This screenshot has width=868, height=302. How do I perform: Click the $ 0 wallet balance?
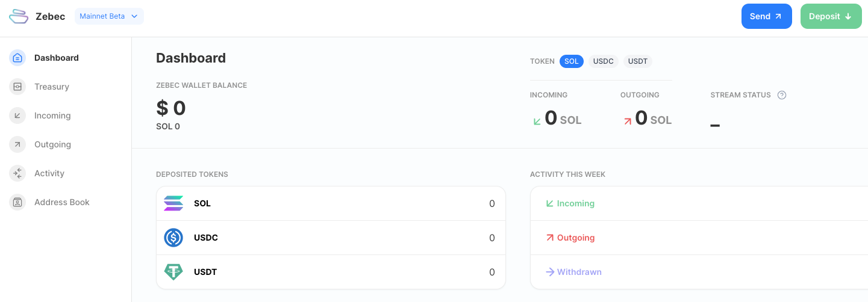(171, 108)
